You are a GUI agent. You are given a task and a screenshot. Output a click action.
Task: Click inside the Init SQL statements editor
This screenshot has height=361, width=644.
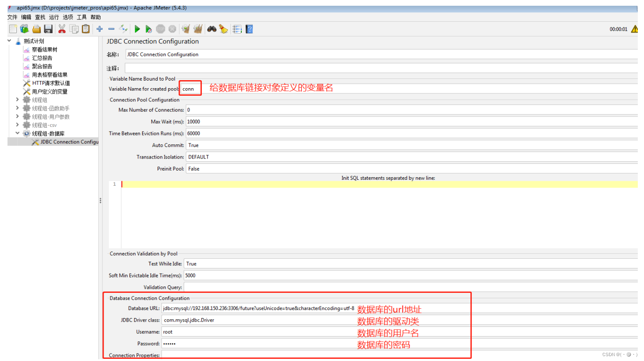[379, 214]
